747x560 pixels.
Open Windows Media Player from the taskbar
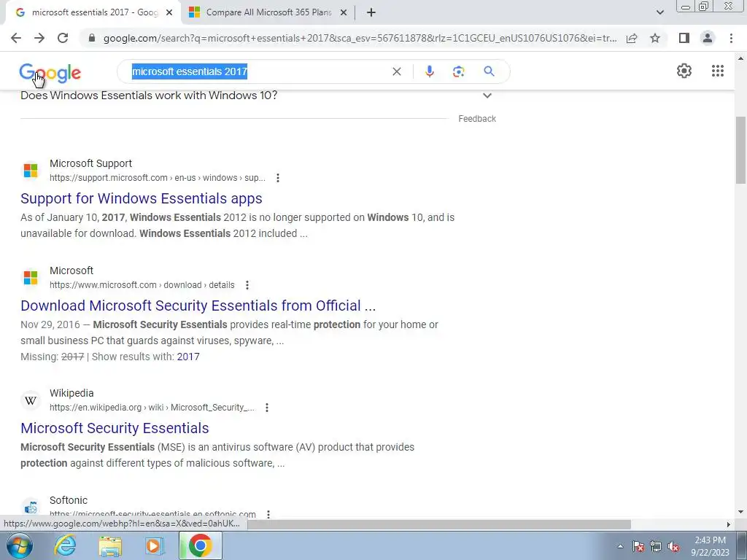155,545
